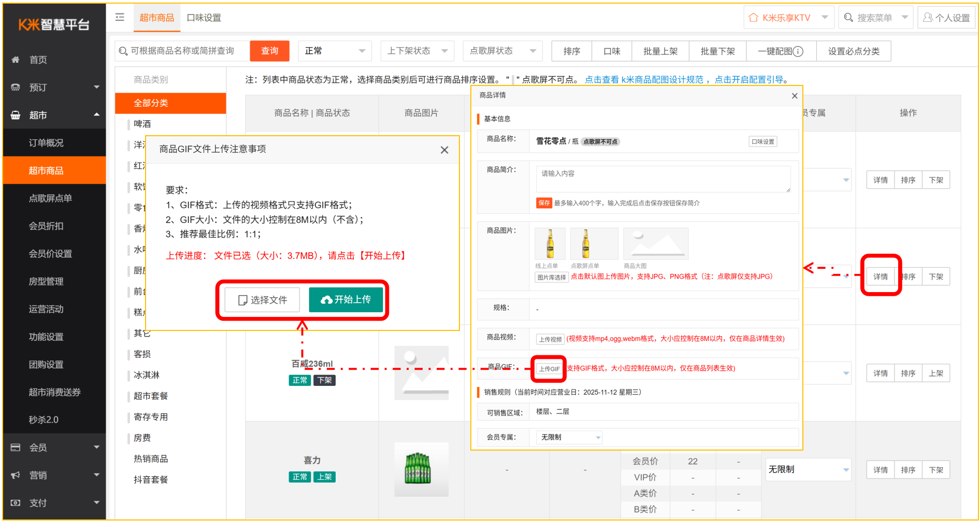Click the 请输入内容 product description field

tap(662, 179)
